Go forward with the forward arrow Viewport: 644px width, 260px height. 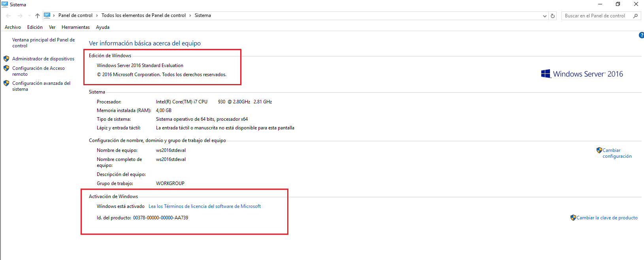[20, 16]
